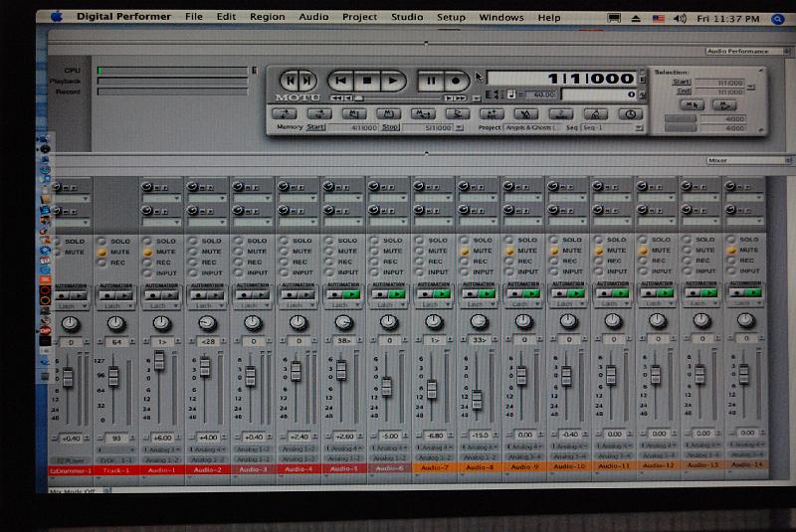Image resolution: width=796 pixels, height=532 pixels.
Task: Click the Audio-8 volume fader
Action: (477, 400)
